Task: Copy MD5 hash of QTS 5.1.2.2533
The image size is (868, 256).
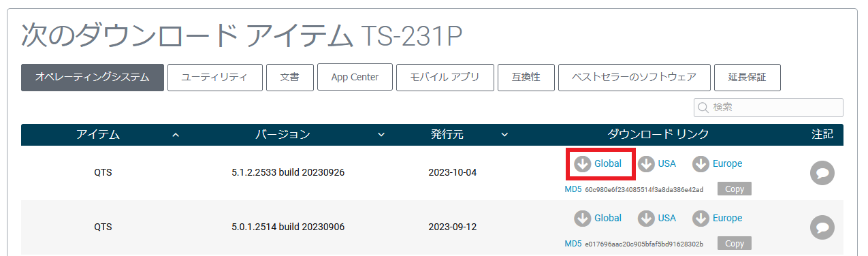Action: point(735,189)
